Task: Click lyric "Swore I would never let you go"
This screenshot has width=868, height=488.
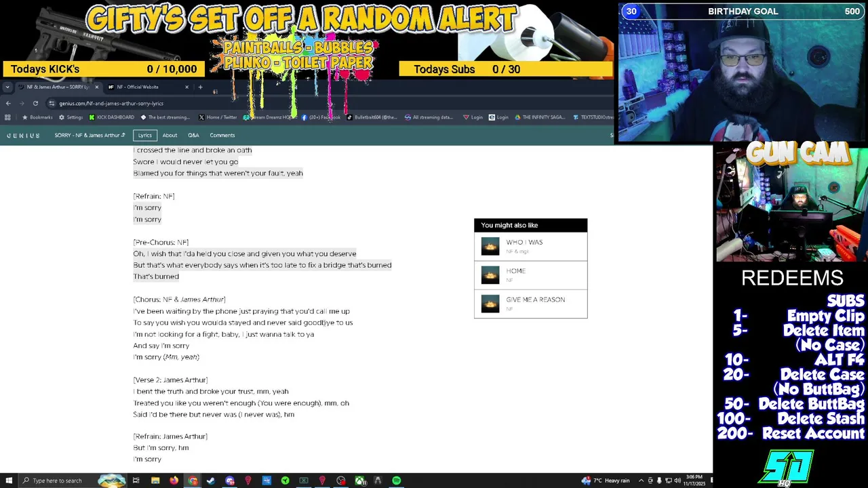Action: (x=186, y=161)
